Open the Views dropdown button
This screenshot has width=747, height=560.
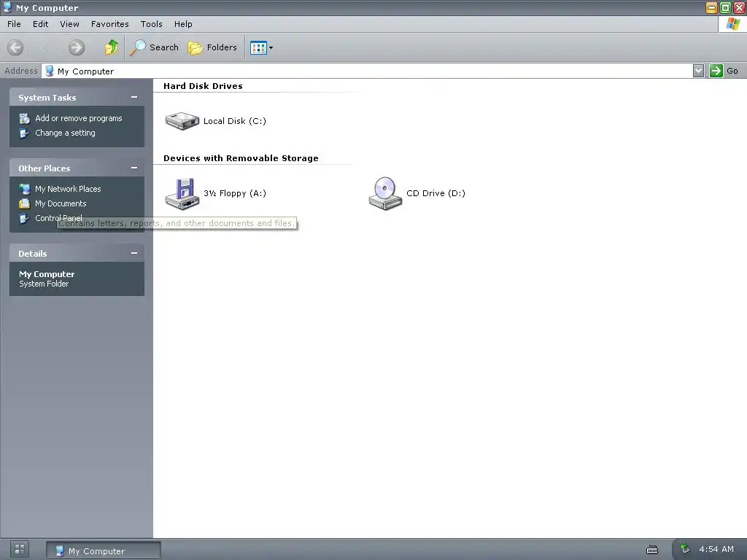click(x=262, y=47)
